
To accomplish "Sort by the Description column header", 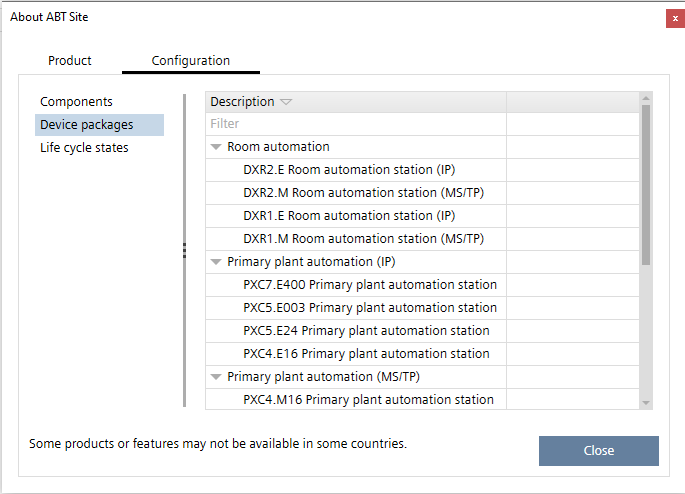I will pos(242,102).
